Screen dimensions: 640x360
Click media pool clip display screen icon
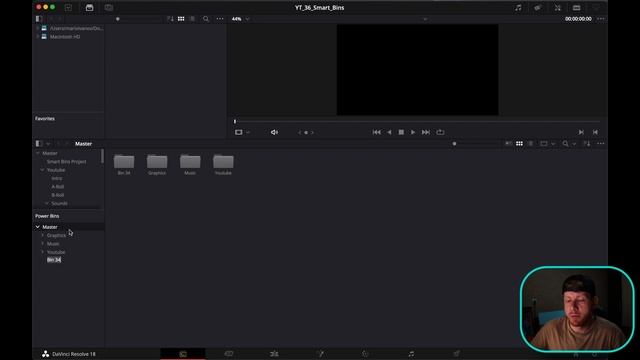[544, 144]
